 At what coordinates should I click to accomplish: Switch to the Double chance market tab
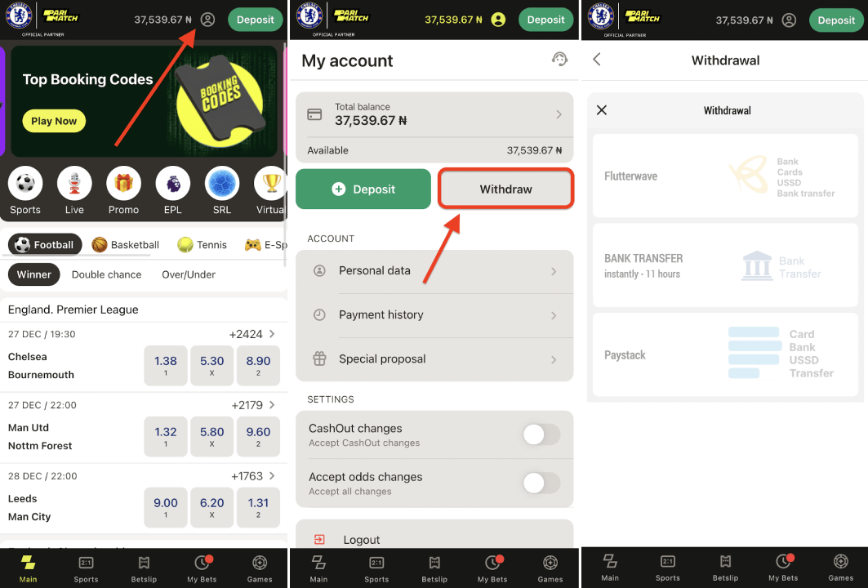tap(106, 274)
